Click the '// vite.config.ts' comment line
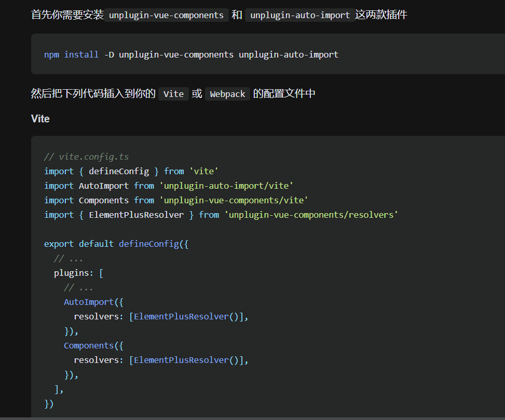Screen dimensions: 505x420 [87, 157]
